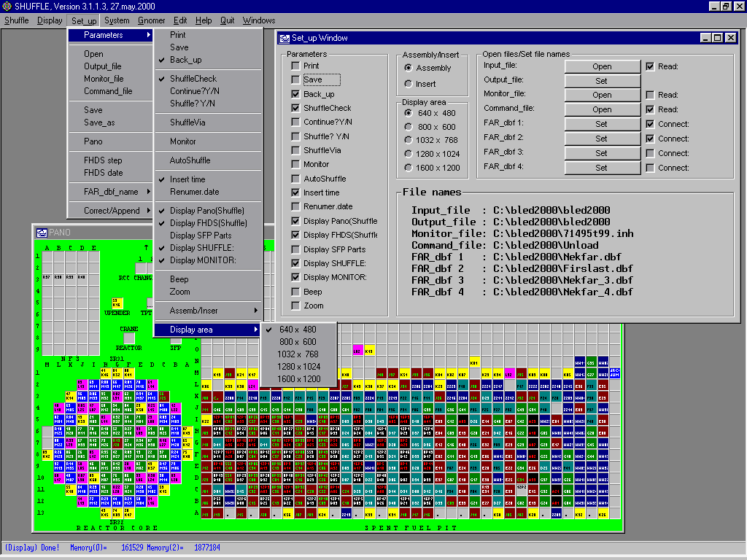Click the PANO window title icon
The height and width of the screenshot is (560, 747).
pyautogui.click(x=42, y=233)
